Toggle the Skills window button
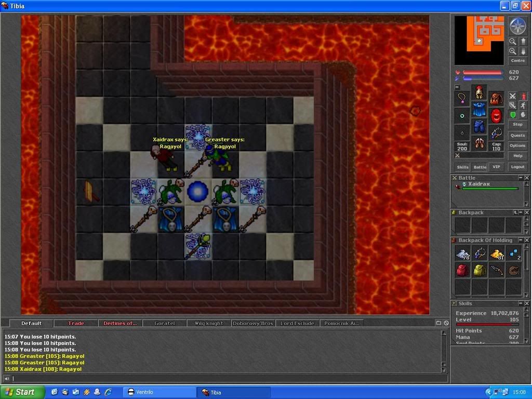 click(462, 167)
